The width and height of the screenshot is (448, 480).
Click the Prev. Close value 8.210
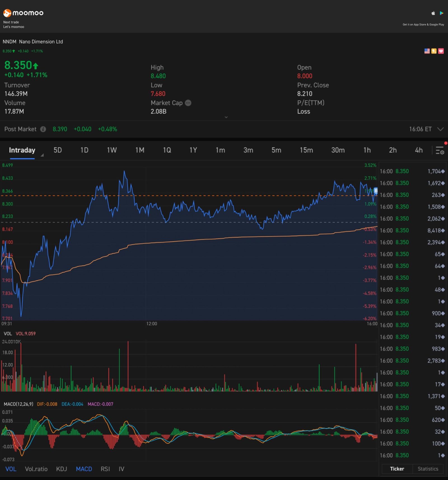(305, 94)
